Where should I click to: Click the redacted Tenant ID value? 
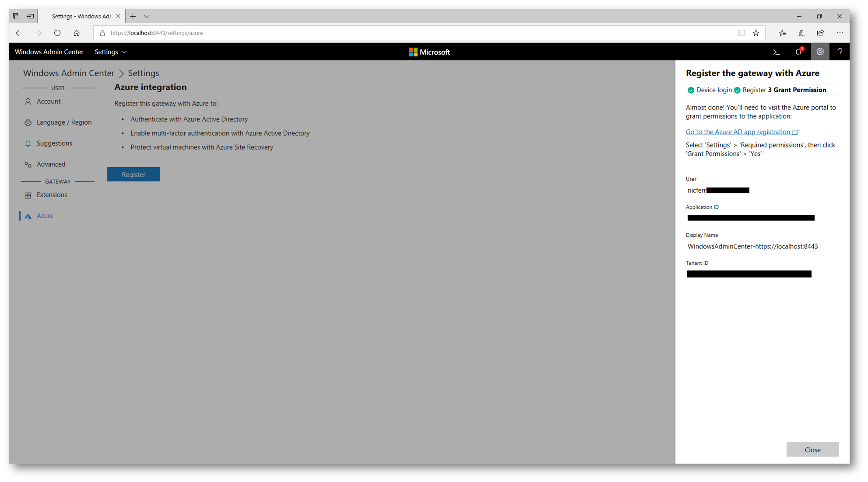749,274
